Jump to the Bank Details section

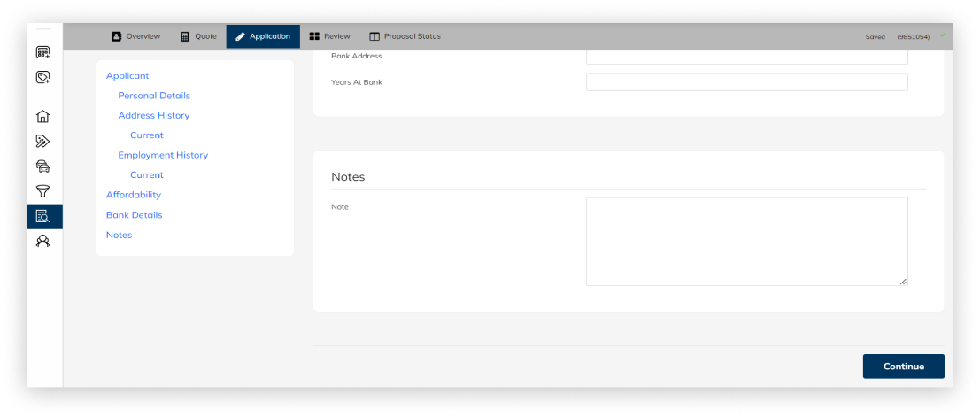135,215
